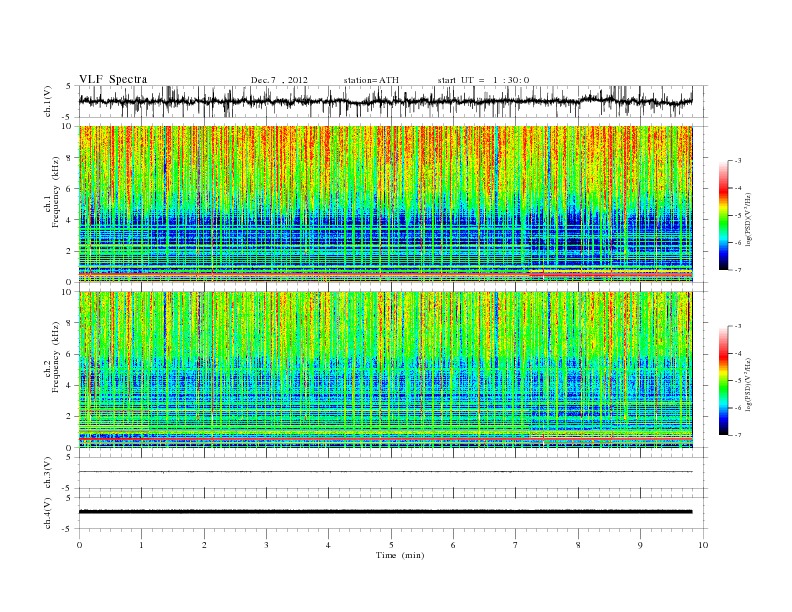Click the thick ch.4 waveform trace
Image resolution: width=792 pixels, height=612 pixels.
(x=385, y=512)
